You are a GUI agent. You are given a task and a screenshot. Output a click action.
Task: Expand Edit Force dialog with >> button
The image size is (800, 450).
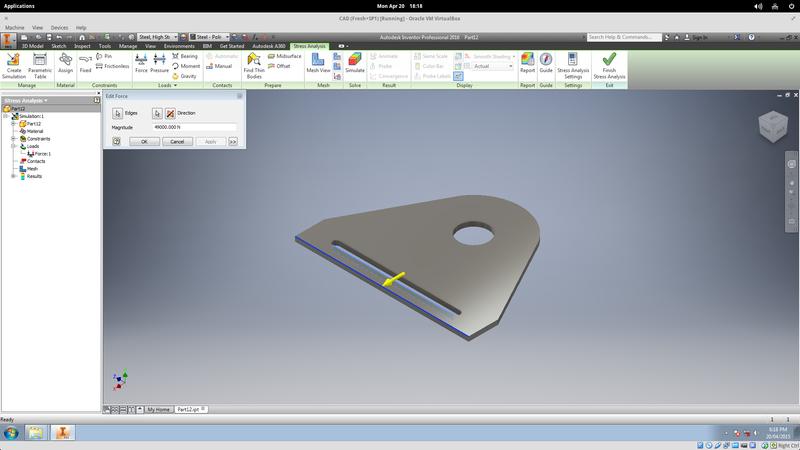point(233,142)
